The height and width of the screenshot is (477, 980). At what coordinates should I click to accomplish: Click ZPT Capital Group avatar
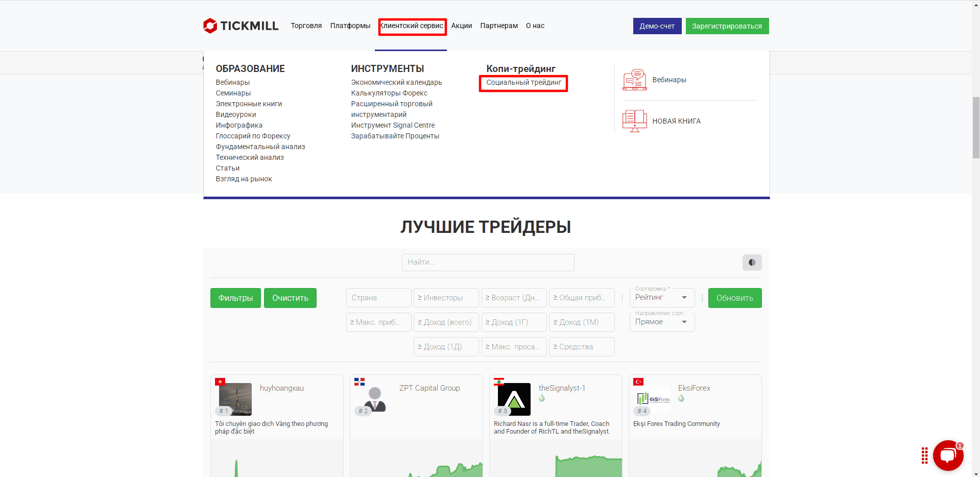(375, 399)
